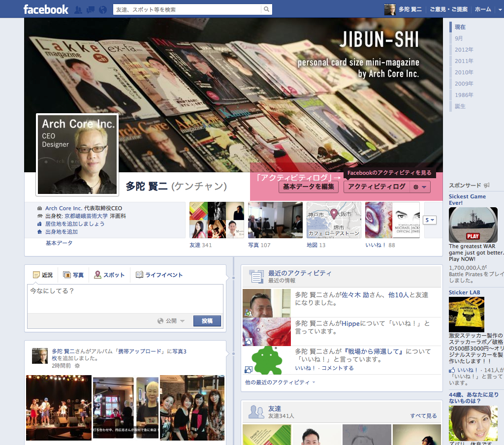
Task: Open the Hippe page link
Action: [350, 323]
